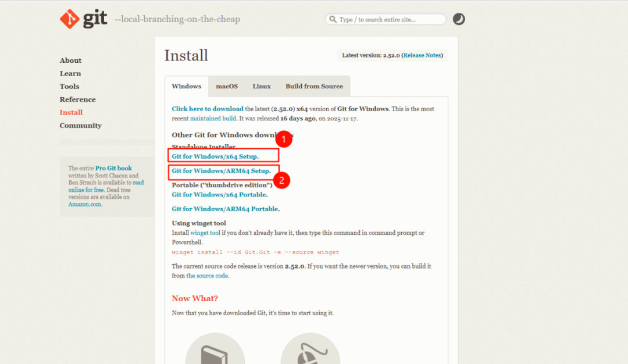Select the winget install command text

pos(255,252)
